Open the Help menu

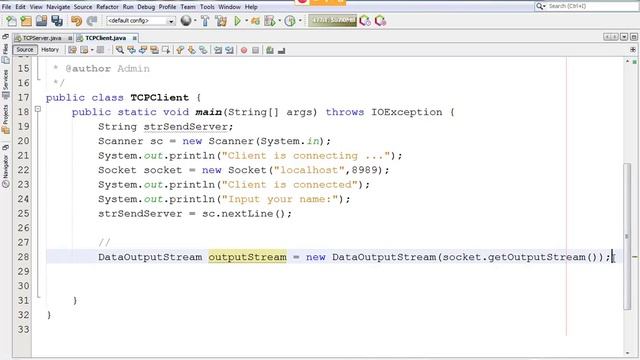tap(251, 7)
